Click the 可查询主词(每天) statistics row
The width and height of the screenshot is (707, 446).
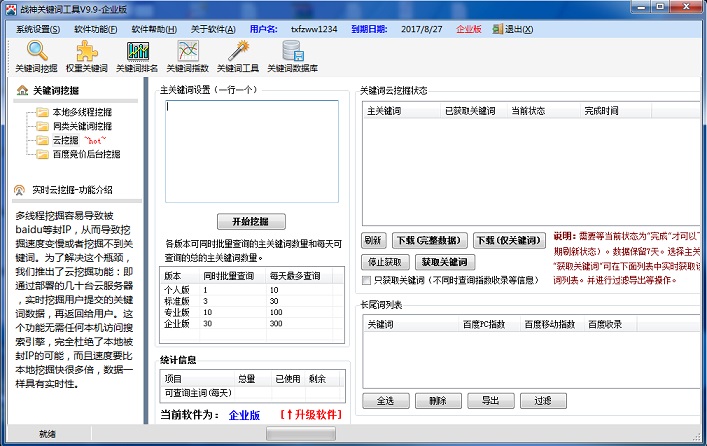coord(252,393)
